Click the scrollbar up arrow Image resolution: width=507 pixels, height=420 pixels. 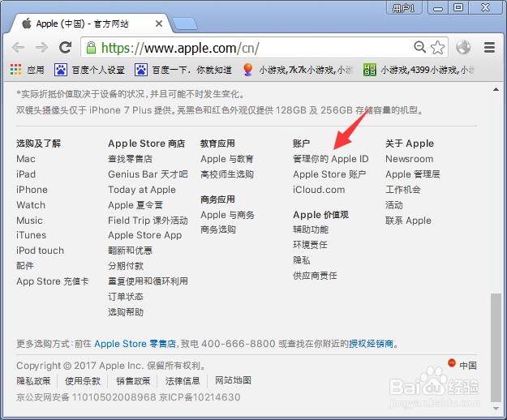(496, 90)
